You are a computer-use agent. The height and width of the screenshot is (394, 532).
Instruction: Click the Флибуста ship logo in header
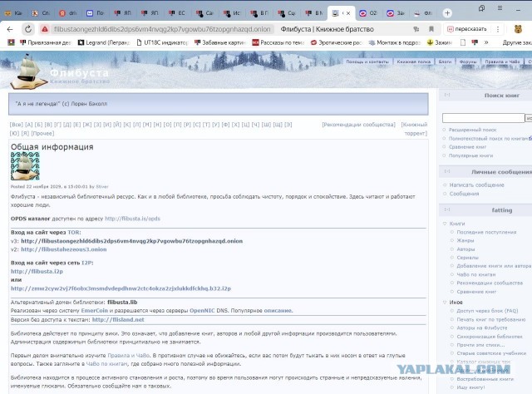pyautogui.click(x=28, y=72)
